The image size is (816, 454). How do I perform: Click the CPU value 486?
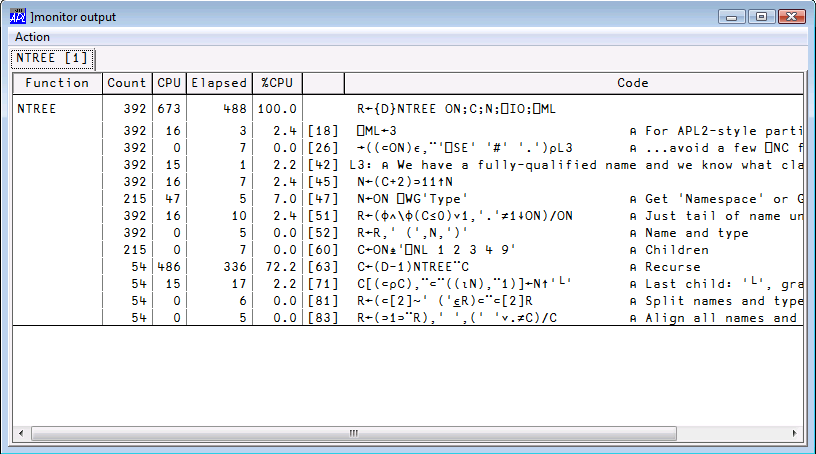pyautogui.click(x=169, y=267)
